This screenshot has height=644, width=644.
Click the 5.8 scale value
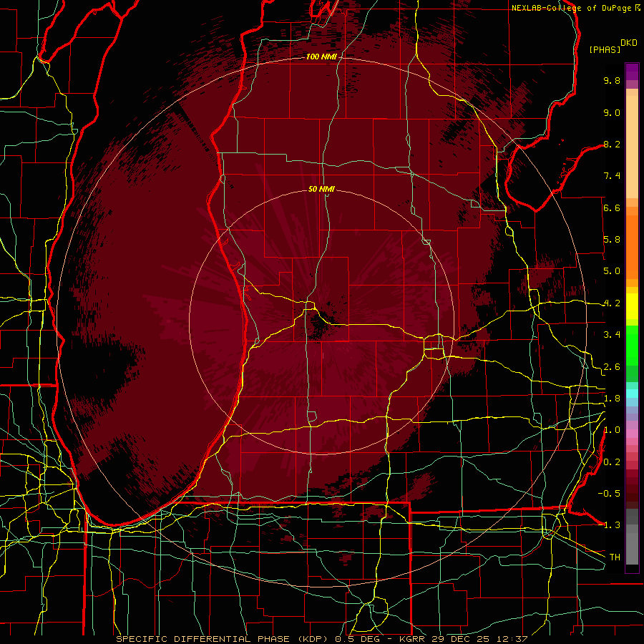[x=612, y=240]
